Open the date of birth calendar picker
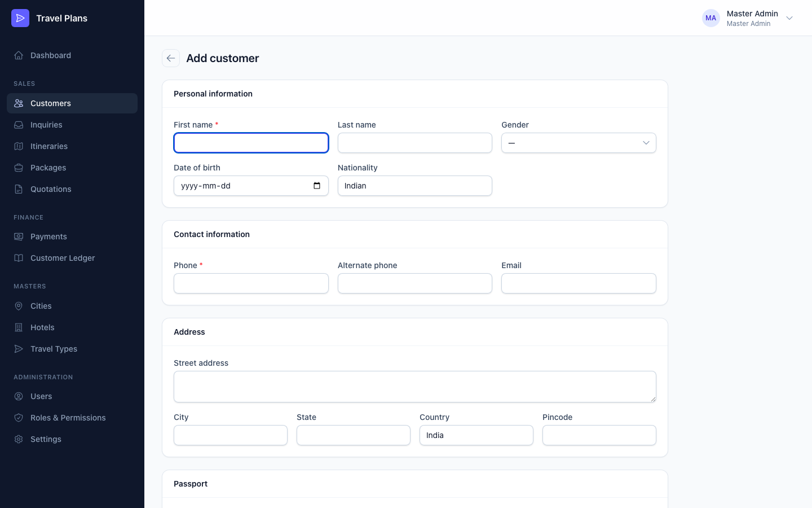 (317, 186)
